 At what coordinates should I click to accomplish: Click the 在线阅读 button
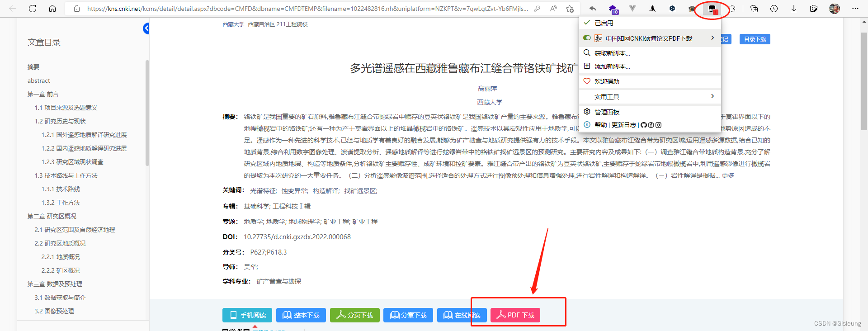[x=462, y=315]
